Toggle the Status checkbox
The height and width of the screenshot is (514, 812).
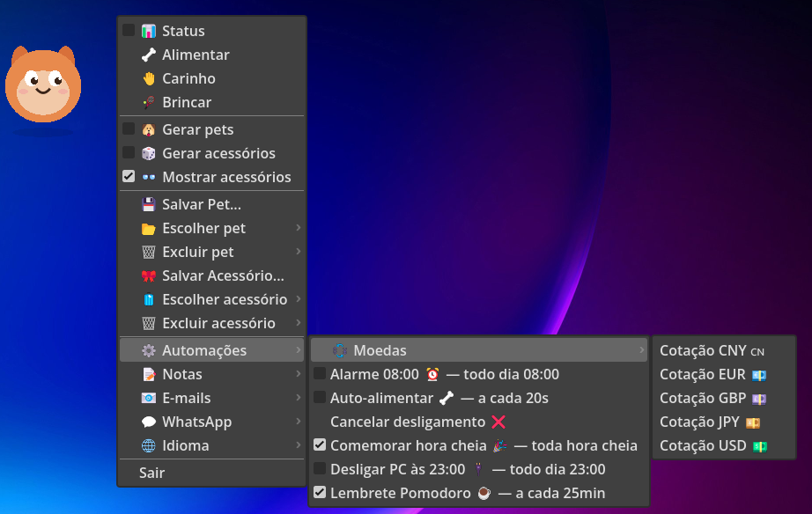[x=129, y=30]
